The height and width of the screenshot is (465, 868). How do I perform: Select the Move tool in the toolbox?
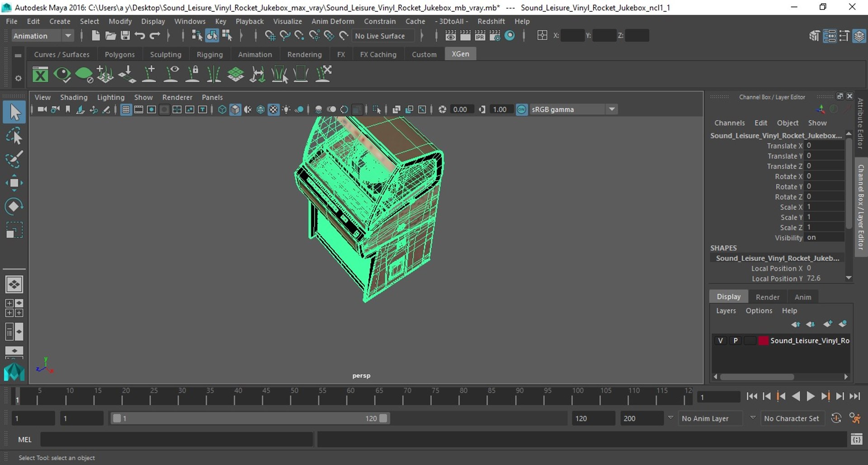[14, 183]
